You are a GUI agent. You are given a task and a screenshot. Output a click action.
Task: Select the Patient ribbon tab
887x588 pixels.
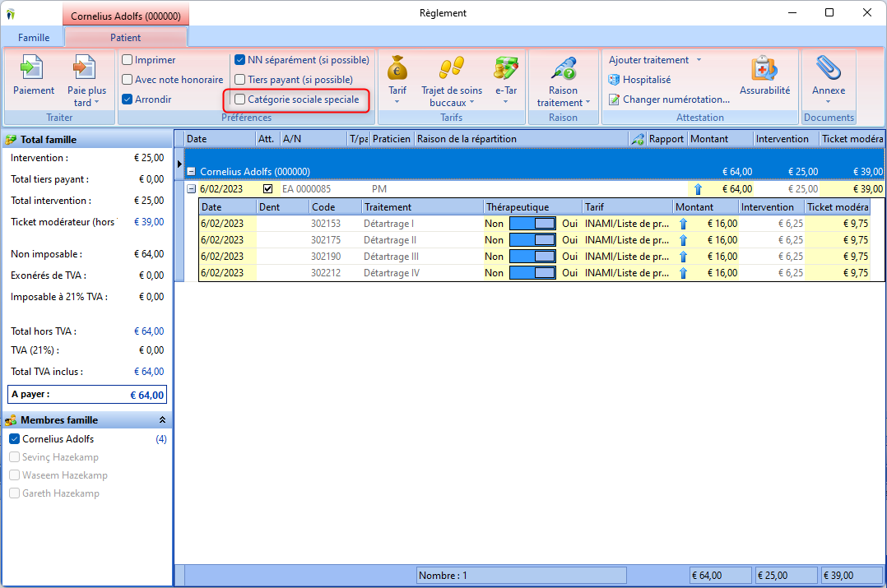[x=125, y=38]
